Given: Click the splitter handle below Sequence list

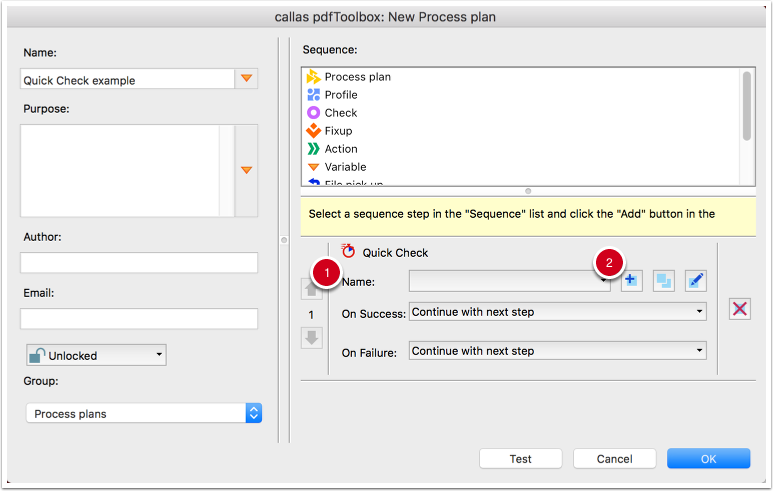Looking at the screenshot, I should (x=528, y=191).
